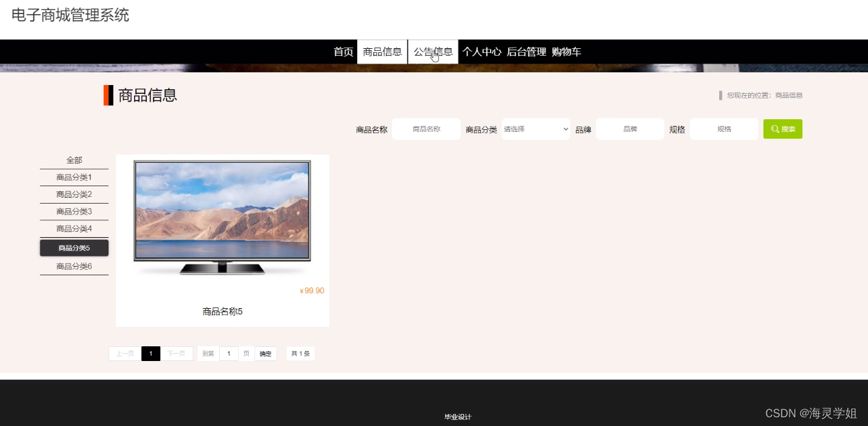Open the 商品名称5 product link
This screenshot has width=868, height=426.
point(222,311)
